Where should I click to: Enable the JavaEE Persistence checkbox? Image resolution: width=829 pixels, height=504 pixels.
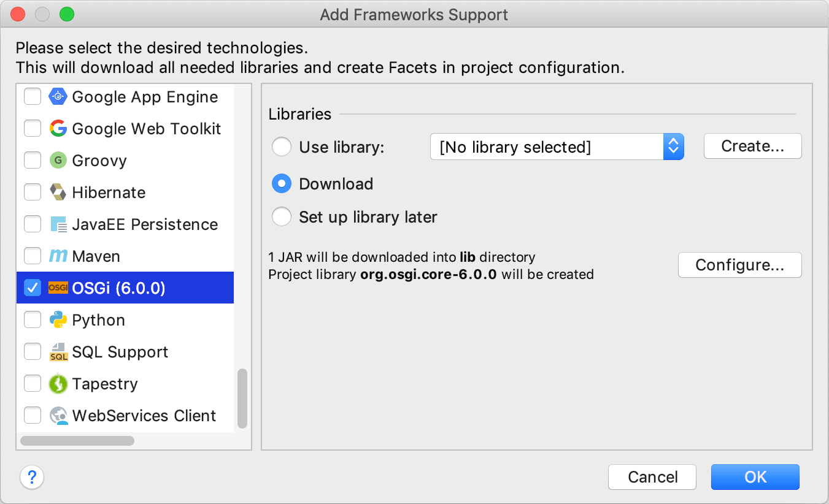(33, 224)
